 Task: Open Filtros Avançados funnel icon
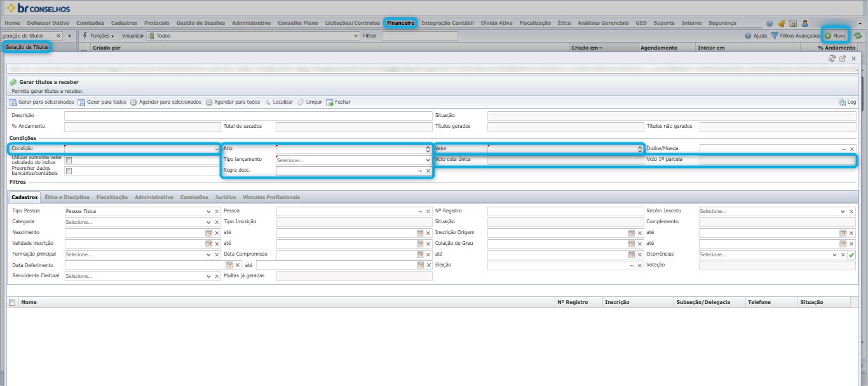coord(774,36)
